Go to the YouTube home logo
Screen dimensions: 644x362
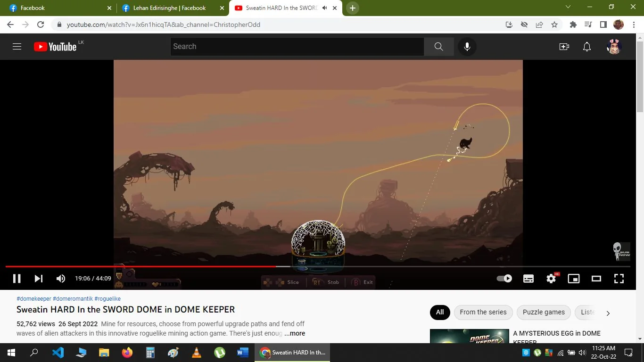tap(55, 47)
